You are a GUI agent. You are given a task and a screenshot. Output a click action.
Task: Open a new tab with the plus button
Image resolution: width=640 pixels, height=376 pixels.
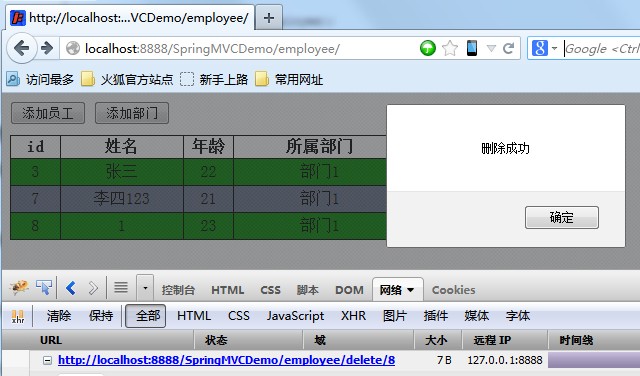point(269,18)
